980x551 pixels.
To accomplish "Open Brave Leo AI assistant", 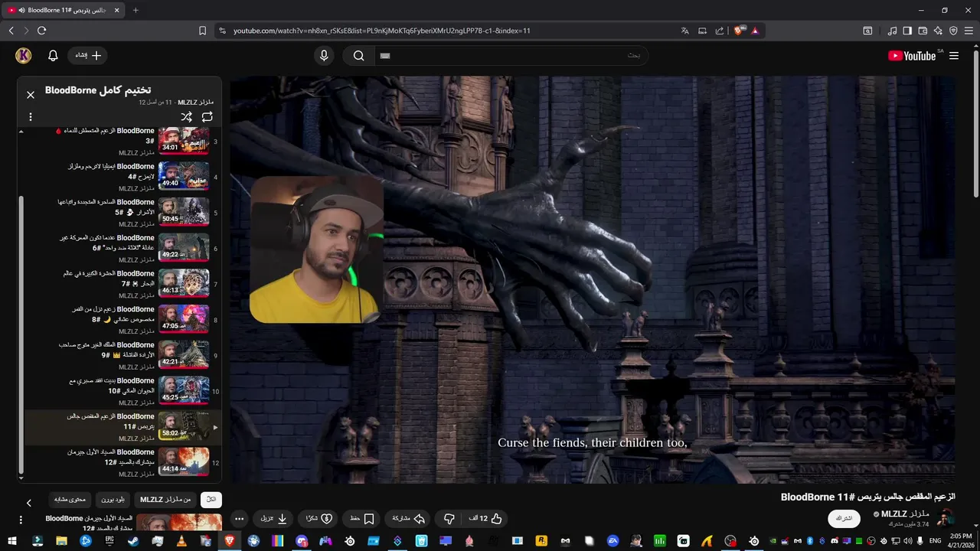I will click(x=938, y=31).
